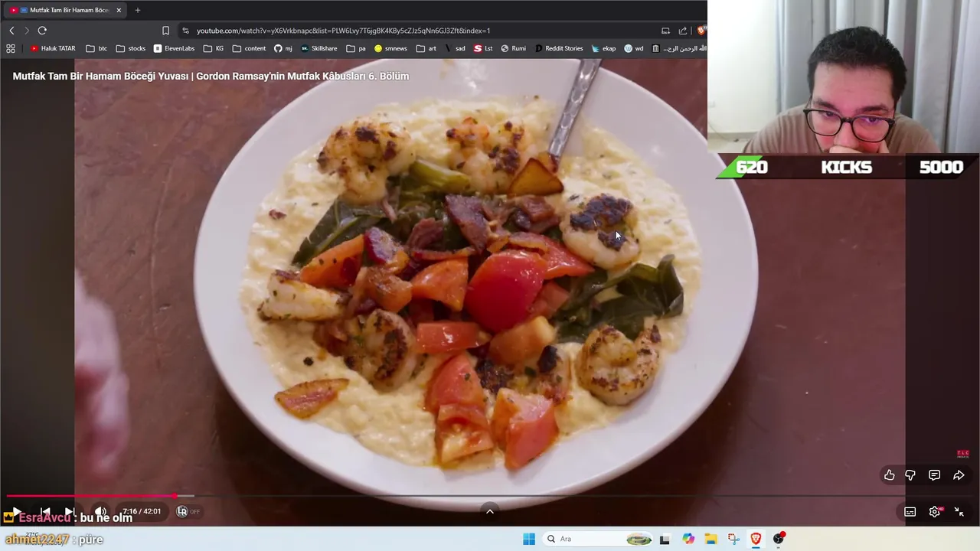Launch Copilot from taskbar
The image size is (980, 551).
click(x=688, y=539)
